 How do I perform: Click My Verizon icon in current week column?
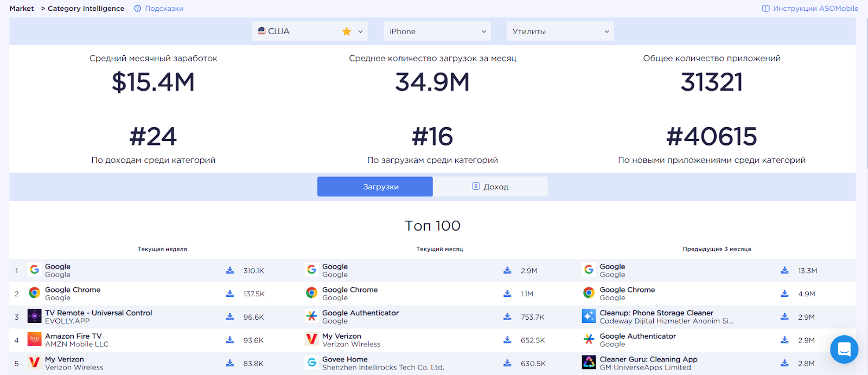34,363
